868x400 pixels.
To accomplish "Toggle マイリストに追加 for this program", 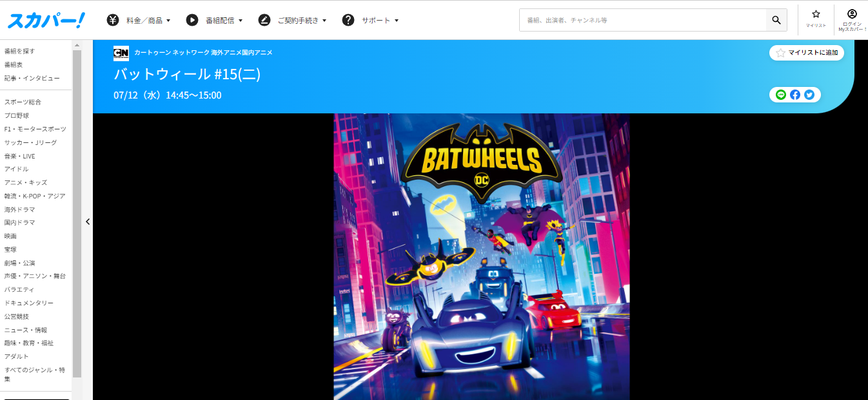I will 807,53.
